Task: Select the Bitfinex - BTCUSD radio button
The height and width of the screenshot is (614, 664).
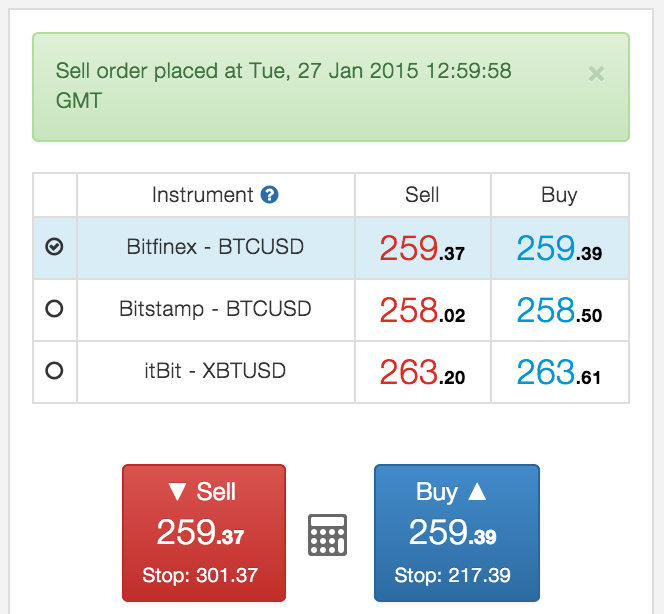Action: (54, 246)
